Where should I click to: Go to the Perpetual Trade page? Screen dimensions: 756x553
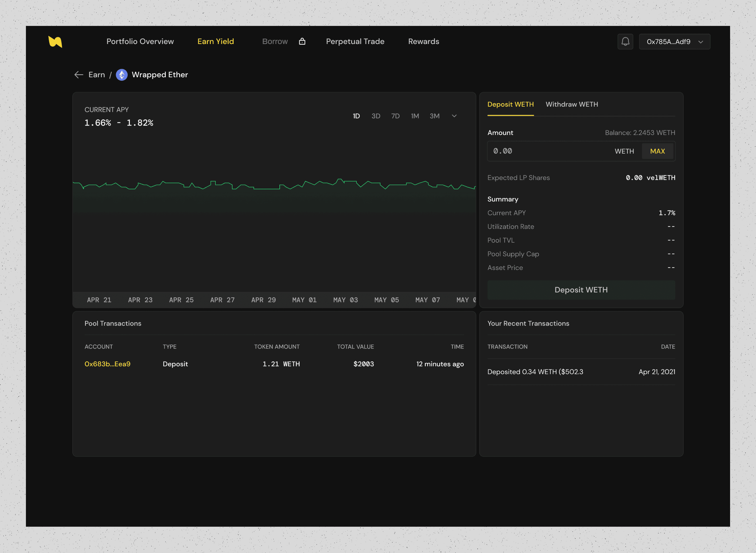click(355, 42)
